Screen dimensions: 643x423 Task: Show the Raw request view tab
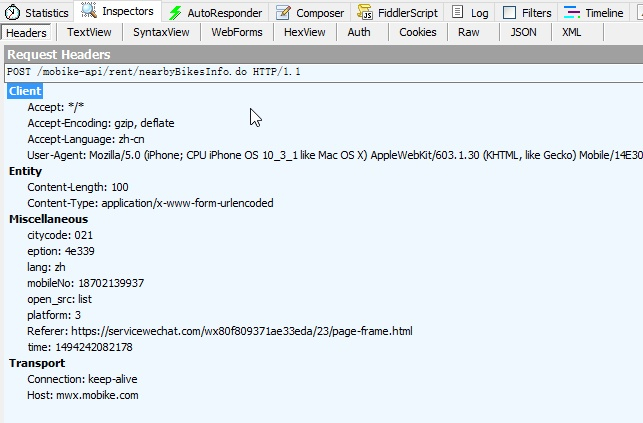pyautogui.click(x=468, y=32)
